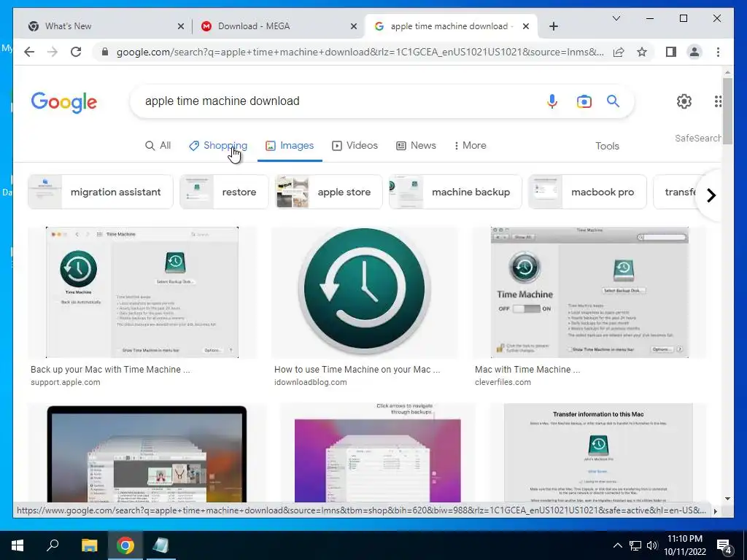Go back using the browser back arrow
This screenshot has height=560, width=747.
click(29, 52)
